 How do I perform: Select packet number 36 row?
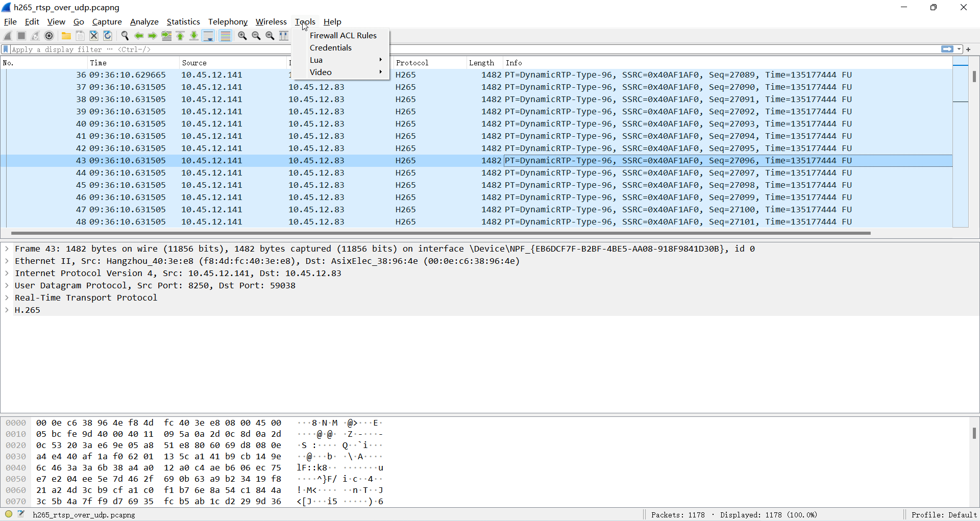point(477,75)
